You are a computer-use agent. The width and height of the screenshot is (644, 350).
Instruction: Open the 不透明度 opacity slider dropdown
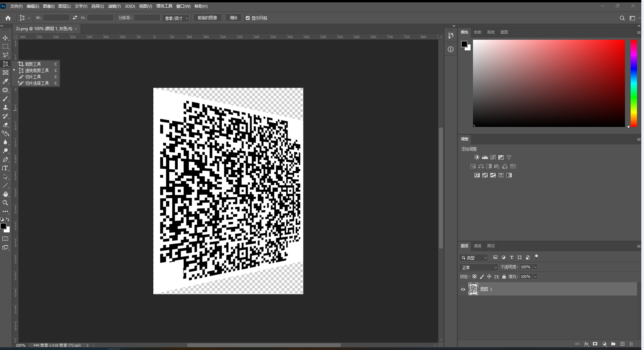(535, 267)
